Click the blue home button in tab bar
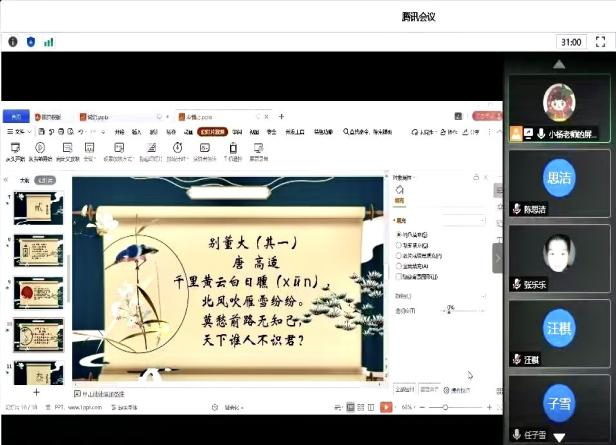This screenshot has height=445, width=616. [x=15, y=117]
